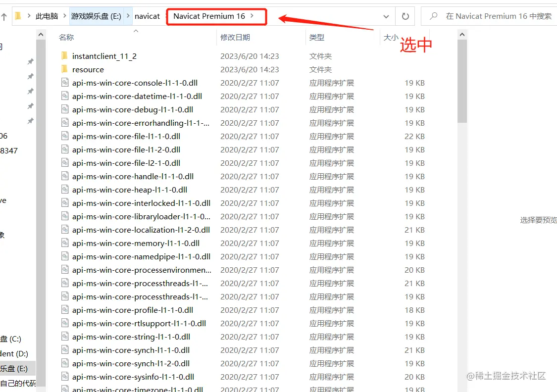
Task: Open the D: drive in navigation pane
Action: (x=14, y=354)
